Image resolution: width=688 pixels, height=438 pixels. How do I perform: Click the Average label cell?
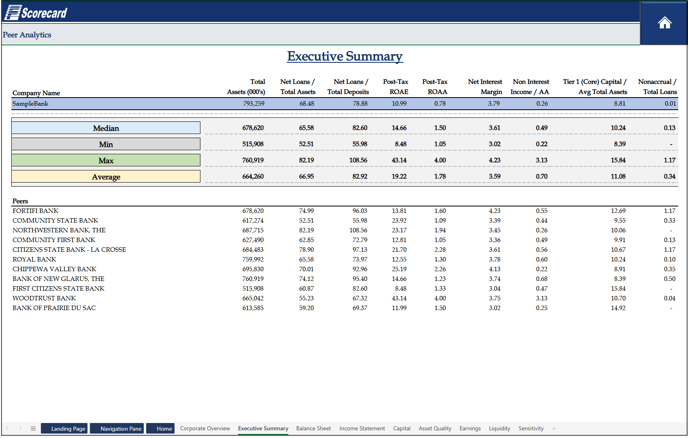106,177
